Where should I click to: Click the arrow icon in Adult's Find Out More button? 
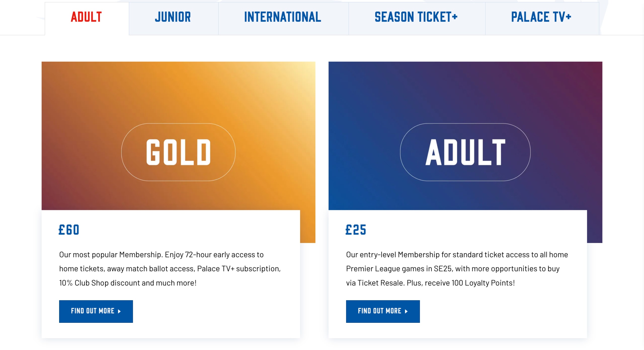click(406, 311)
